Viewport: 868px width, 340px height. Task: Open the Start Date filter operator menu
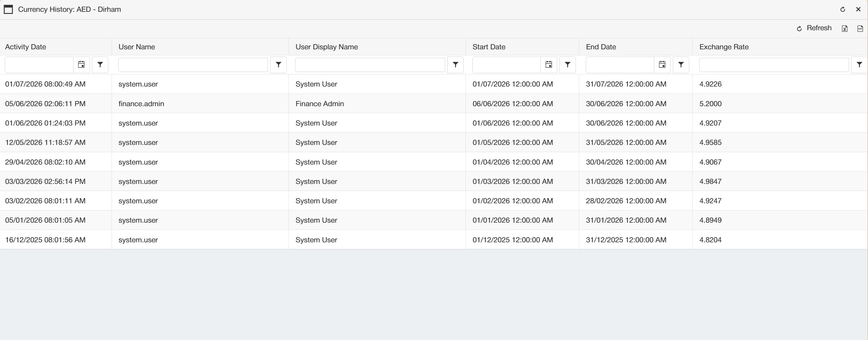[x=567, y=65]
